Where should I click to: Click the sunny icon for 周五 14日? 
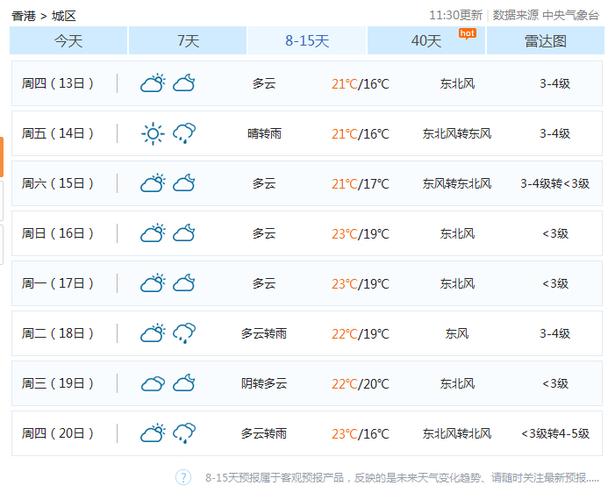click(x=153, y=134)
